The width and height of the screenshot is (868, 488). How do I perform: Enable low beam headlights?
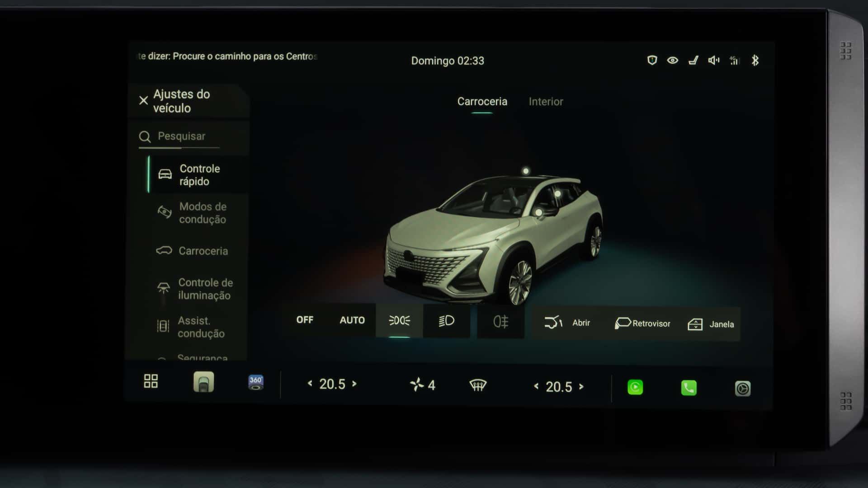(446, 321)
